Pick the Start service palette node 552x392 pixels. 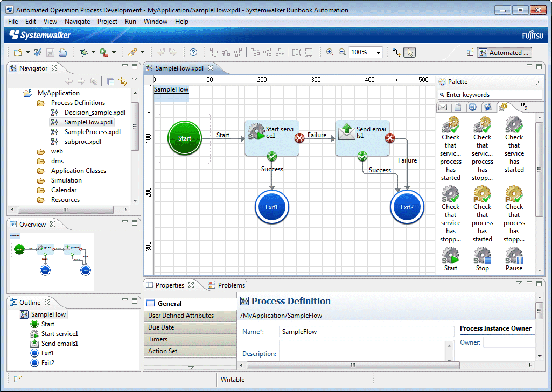tap(451, 260)
